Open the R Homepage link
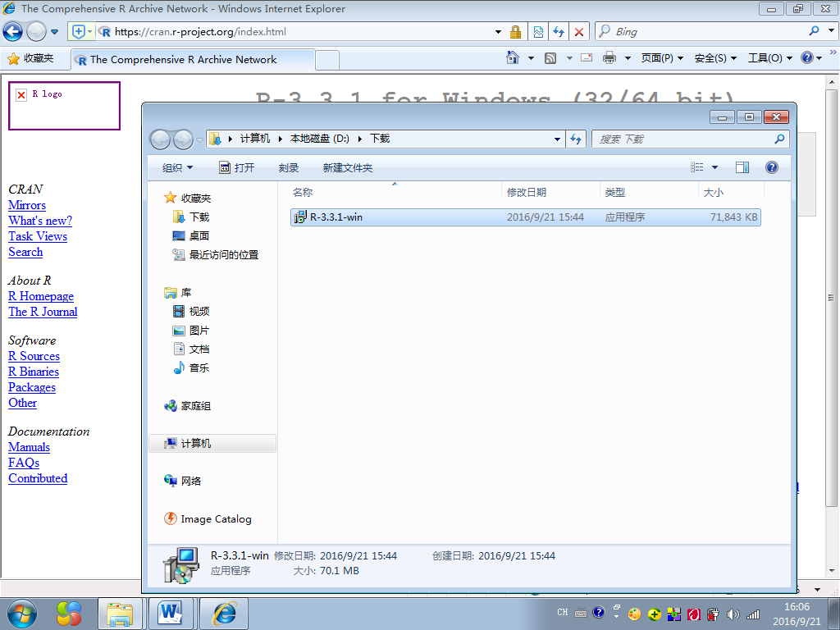Screen dimensions: 840x630 (41, 296)
